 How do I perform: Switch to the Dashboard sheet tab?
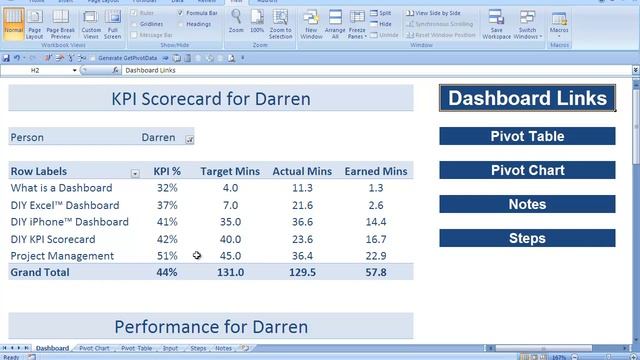52,348
